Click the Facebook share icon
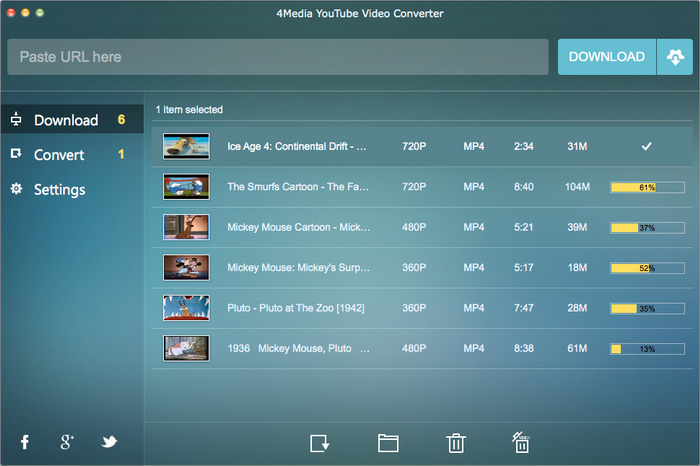Screen dimensions: 700x466 pyautogui.click(x=24, y=442)
